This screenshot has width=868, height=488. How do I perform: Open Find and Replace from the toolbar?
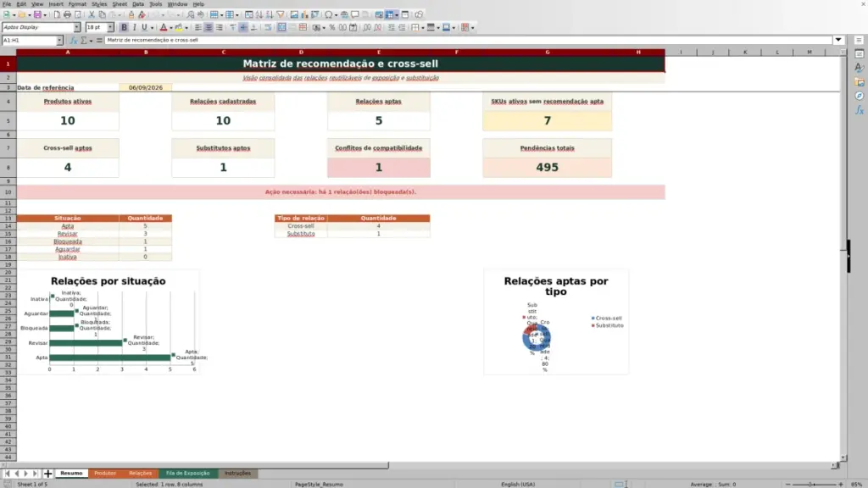tap(191, 14)
